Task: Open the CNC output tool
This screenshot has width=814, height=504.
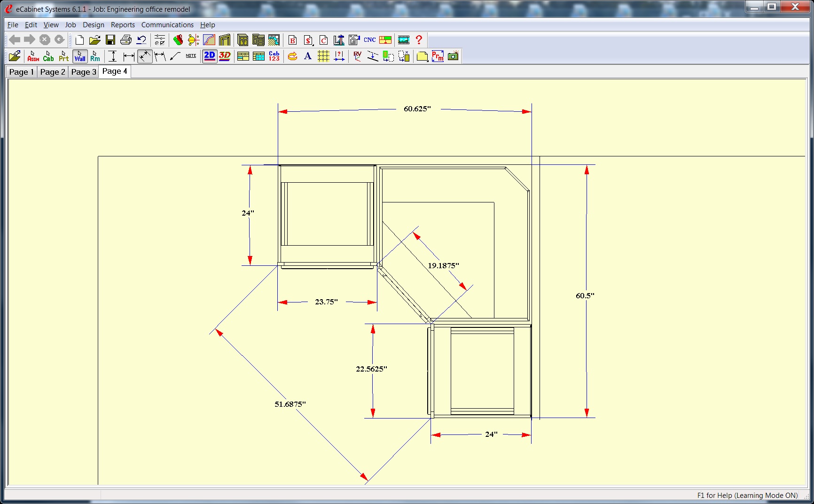Action: pos(369,40)
